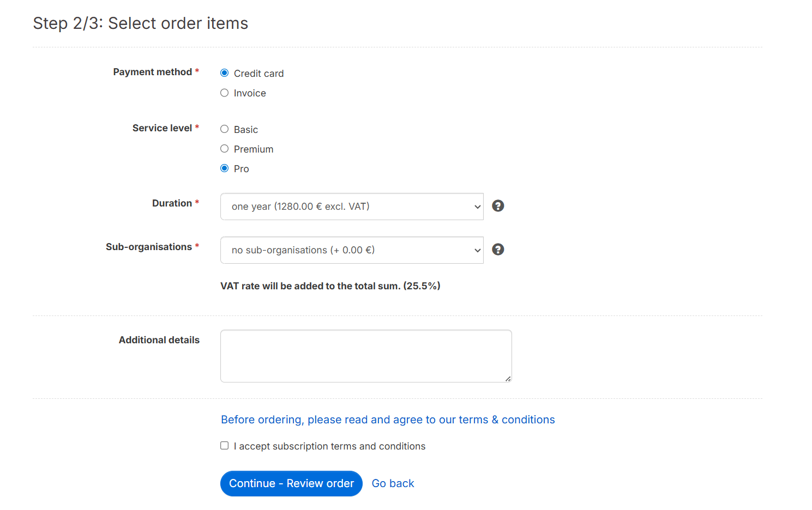This screenshot has height=510, width=812.
Task: Select the Basic service level
Action: click(x=225, y=129)
